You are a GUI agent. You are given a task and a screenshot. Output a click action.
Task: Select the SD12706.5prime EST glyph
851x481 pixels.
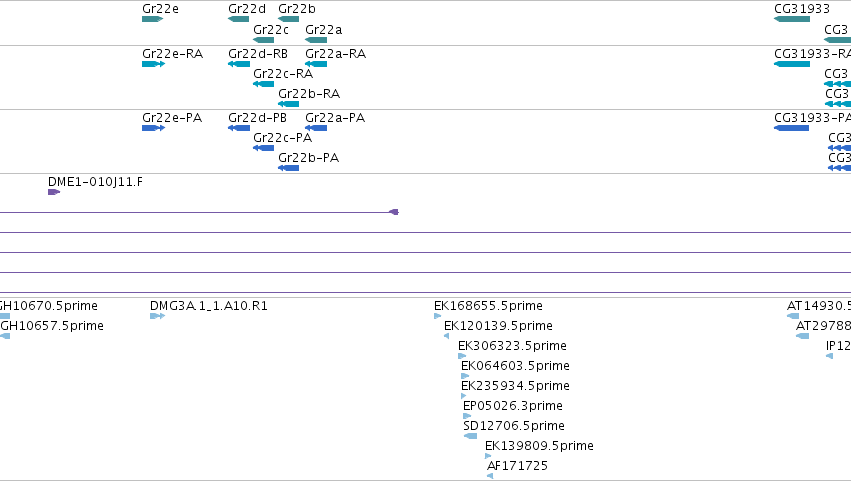471,436
